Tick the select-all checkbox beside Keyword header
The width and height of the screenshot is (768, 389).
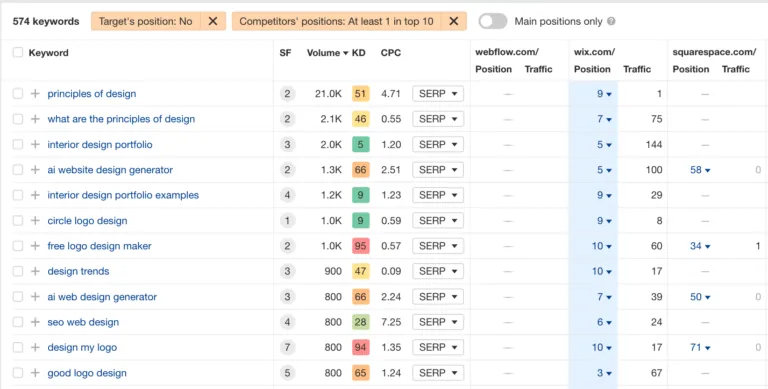(18, 52)
